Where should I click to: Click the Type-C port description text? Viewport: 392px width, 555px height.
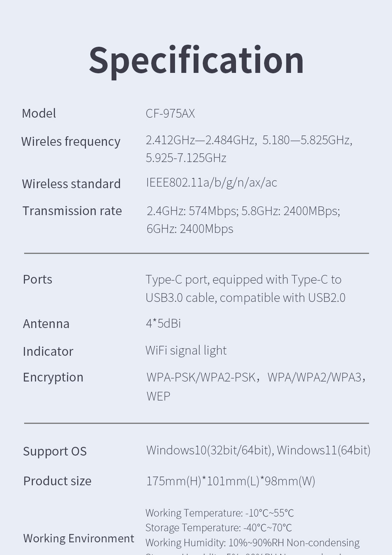pyautogui.click(x=244, y=280)
